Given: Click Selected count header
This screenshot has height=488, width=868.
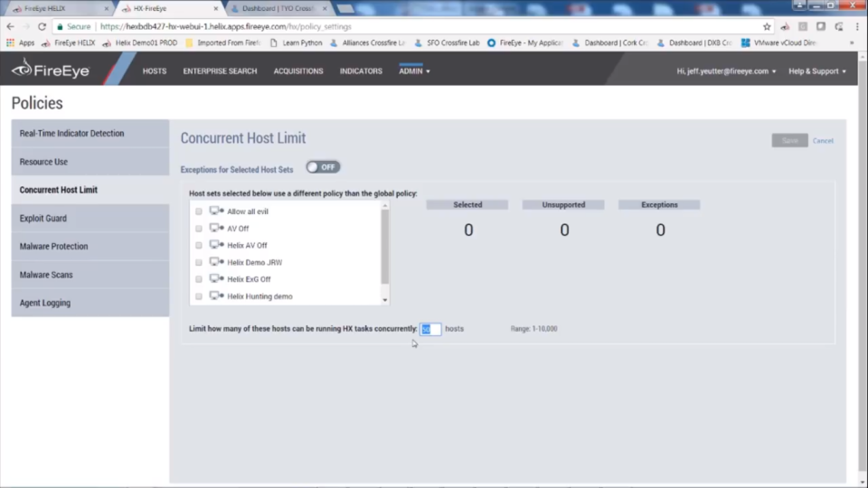Looking at the screenshot, I should click(467, 205).
